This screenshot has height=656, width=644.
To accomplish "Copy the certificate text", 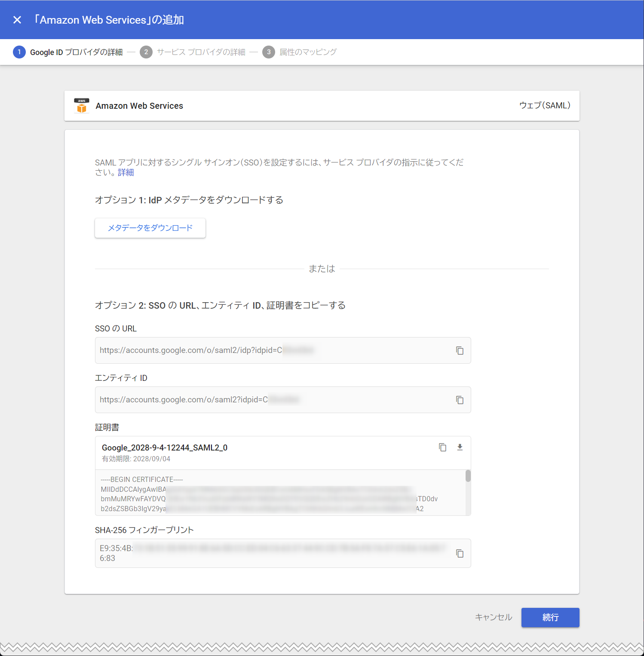I will [442, 447].
